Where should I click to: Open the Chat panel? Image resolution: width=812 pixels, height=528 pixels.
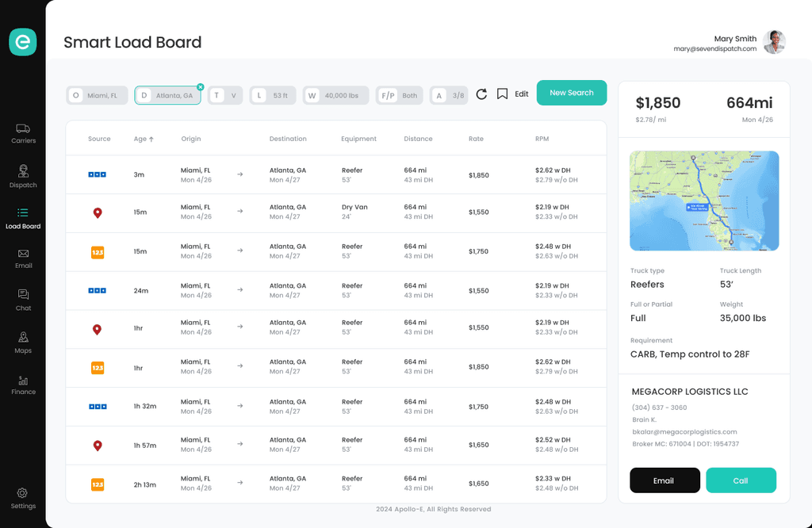(x=23, y=301)
